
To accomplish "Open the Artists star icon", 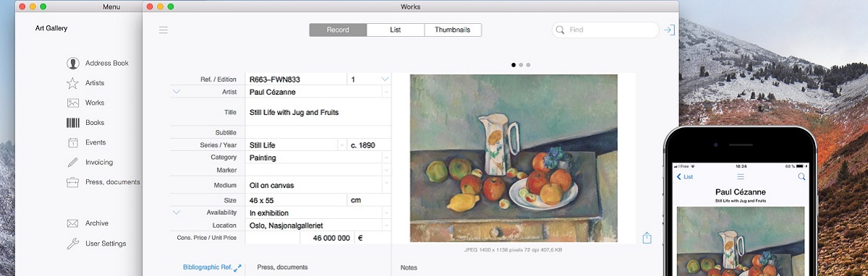I will click(x=72, y=83).
